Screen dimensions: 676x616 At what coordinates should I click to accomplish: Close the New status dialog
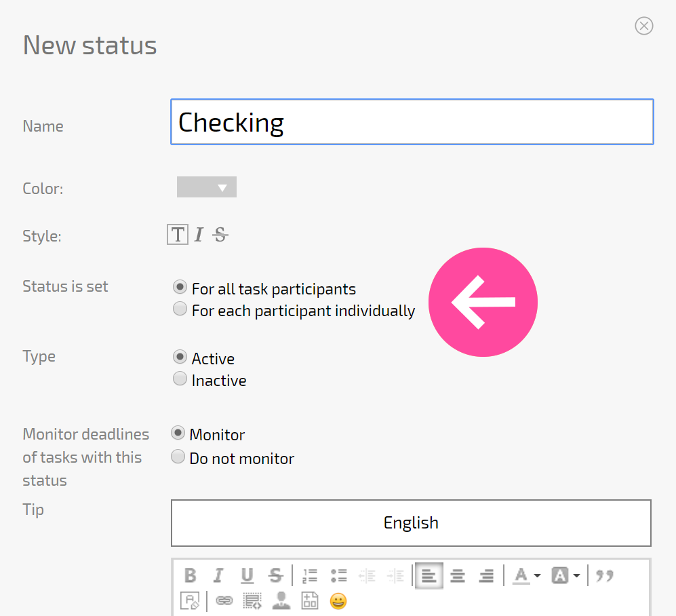coord(644,26)
